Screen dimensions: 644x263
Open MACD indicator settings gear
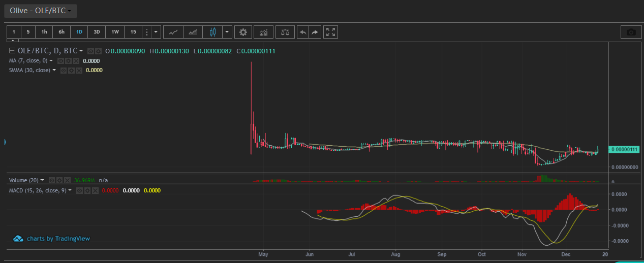(x=88, y=190)
